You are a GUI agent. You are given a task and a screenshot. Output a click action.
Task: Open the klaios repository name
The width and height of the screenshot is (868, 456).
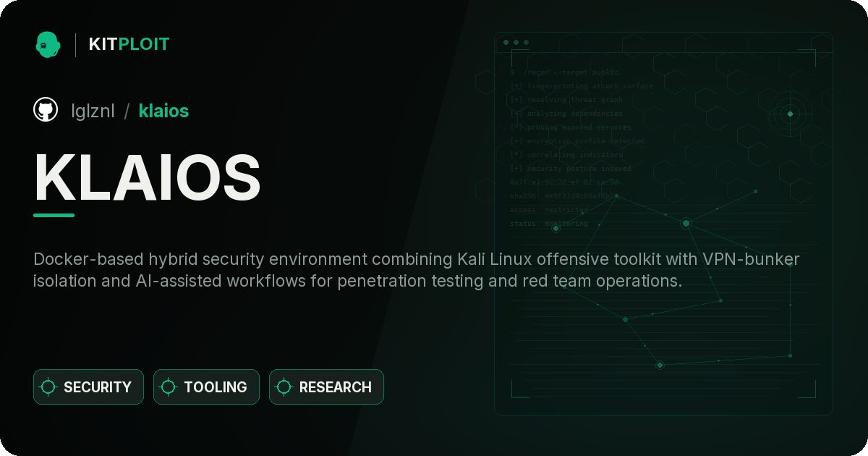[163, 111]
